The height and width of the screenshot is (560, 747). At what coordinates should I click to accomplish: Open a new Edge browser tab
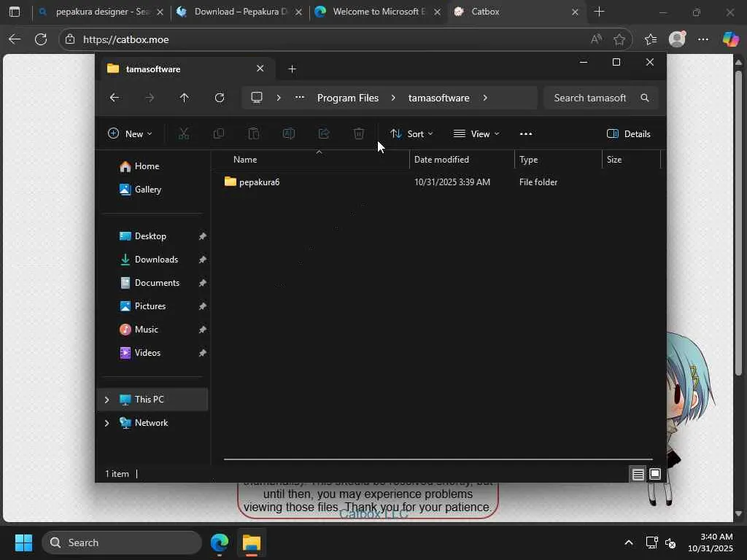pyautogui.click(x=600, y=12)
